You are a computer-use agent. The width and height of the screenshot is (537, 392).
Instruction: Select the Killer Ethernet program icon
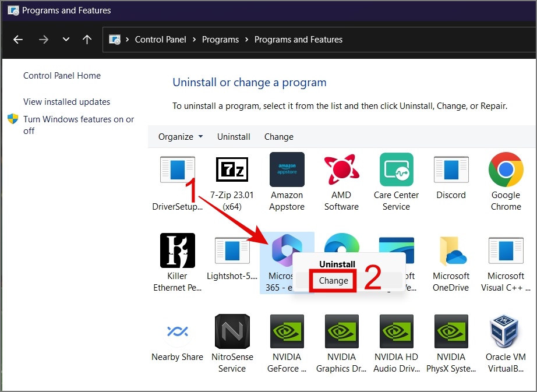click(178, 250)
